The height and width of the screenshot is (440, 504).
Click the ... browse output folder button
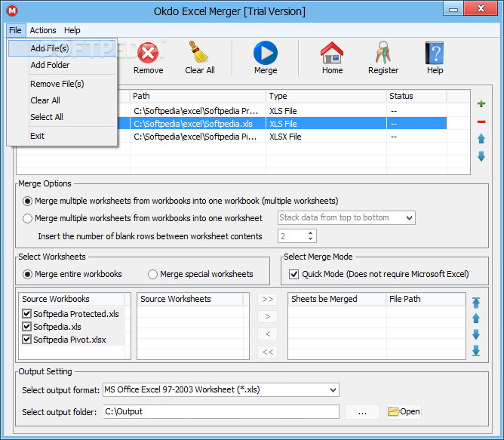coord(362,411)
